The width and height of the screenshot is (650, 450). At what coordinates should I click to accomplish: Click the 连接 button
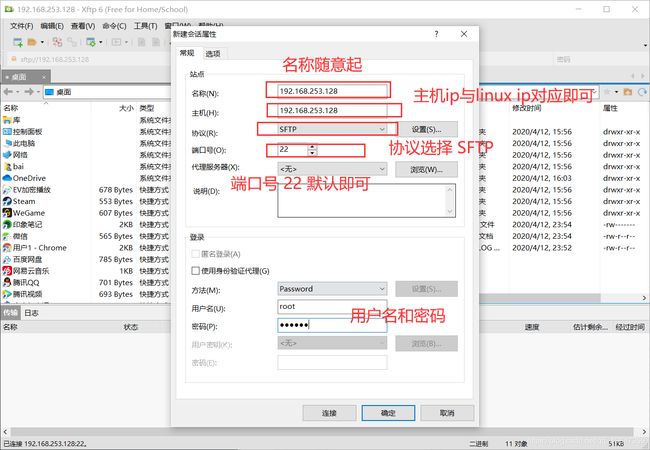click(329, 413)
